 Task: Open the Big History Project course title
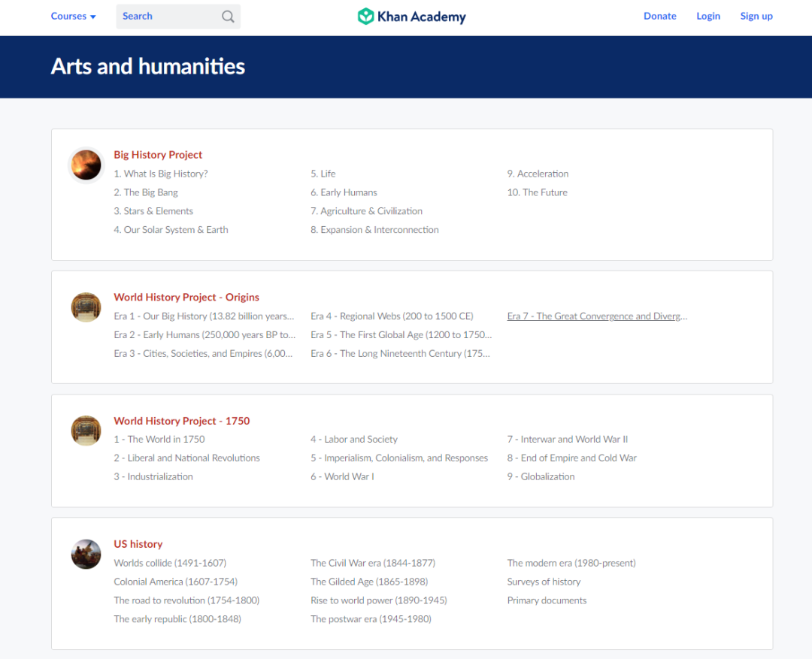click(x=158, y=155)
